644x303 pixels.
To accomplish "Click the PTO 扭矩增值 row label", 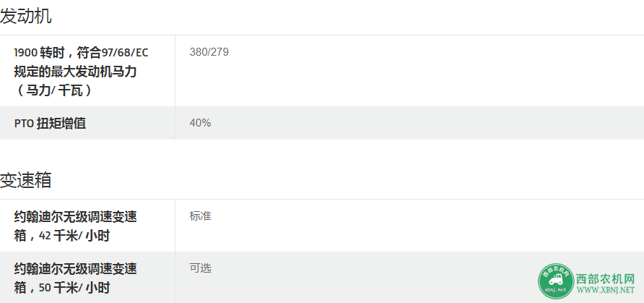I will coord(50,124).
